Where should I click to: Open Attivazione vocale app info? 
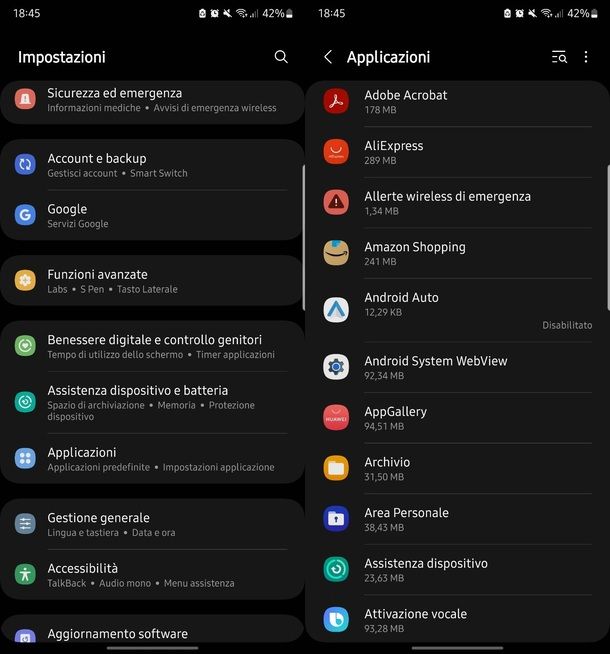coord(457,619)
